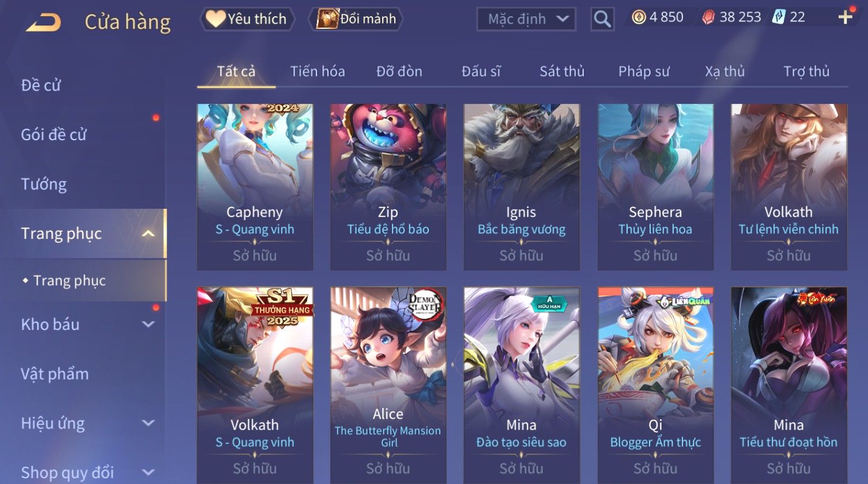This screenshot has width=868, height=484.
Task: Switch to the Sát thủ tab
Action: pos(562,72)
